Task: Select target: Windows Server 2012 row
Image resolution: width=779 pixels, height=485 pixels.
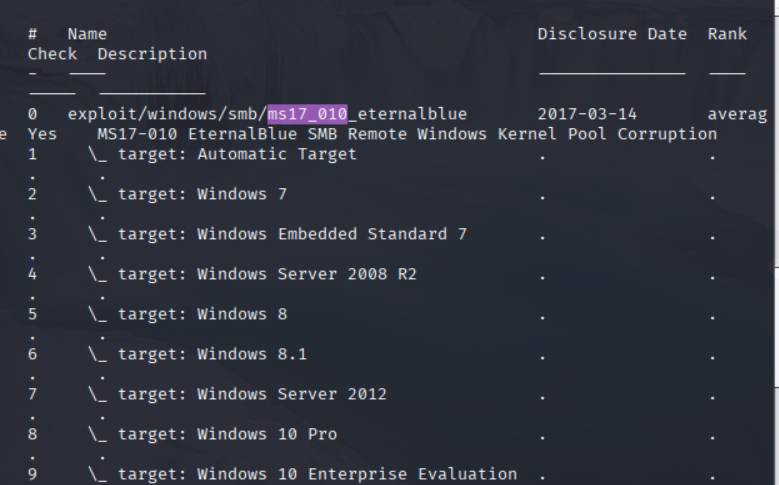Action: [x=237, y=394]
